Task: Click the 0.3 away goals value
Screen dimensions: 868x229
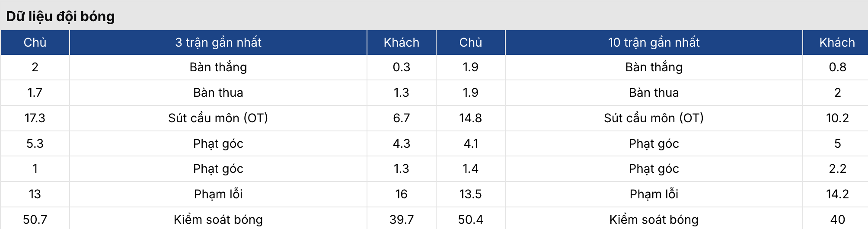Action: [401, 67]
